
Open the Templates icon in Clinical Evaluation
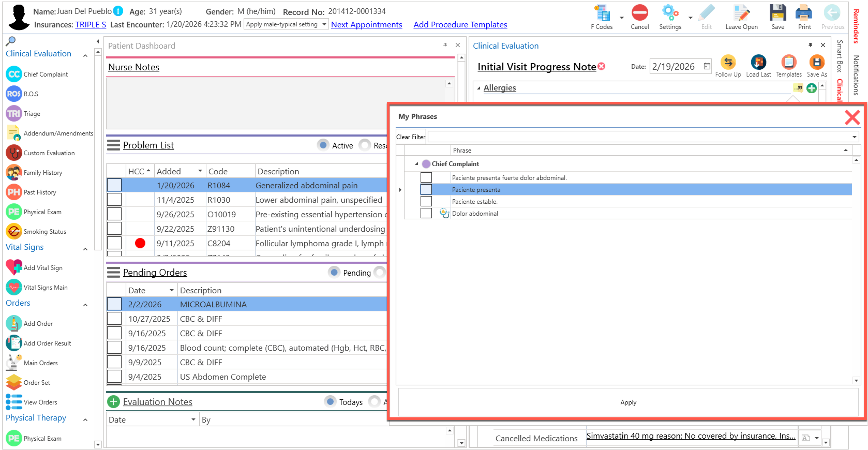789,62
